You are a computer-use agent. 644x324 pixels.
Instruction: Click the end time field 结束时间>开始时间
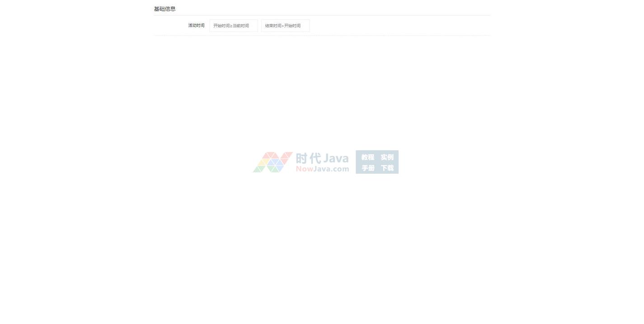[285, 26]
